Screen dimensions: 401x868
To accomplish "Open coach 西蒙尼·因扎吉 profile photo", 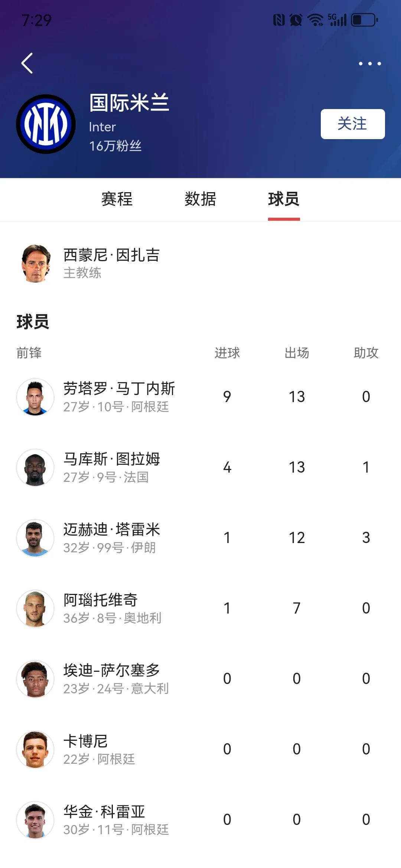I will [36, 263].
